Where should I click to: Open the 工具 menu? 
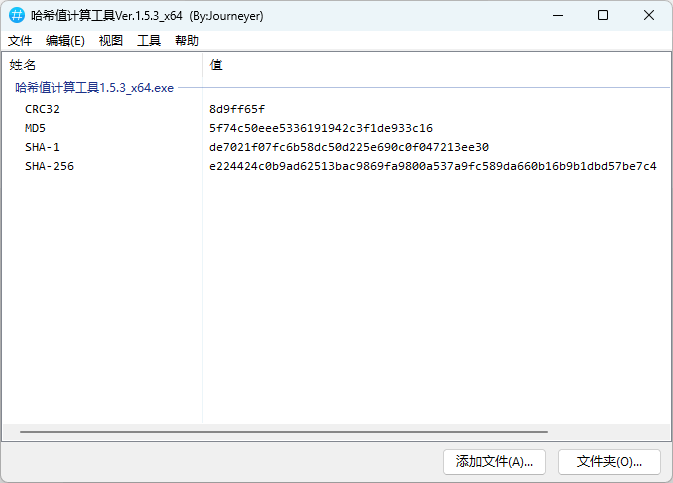click(149, 41)
